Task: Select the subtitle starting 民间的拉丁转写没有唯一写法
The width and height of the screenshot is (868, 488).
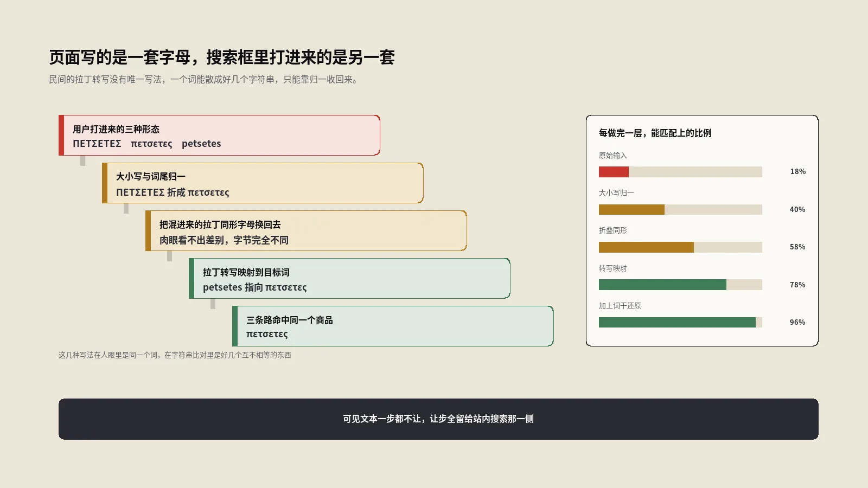Action: pos(203,80)
